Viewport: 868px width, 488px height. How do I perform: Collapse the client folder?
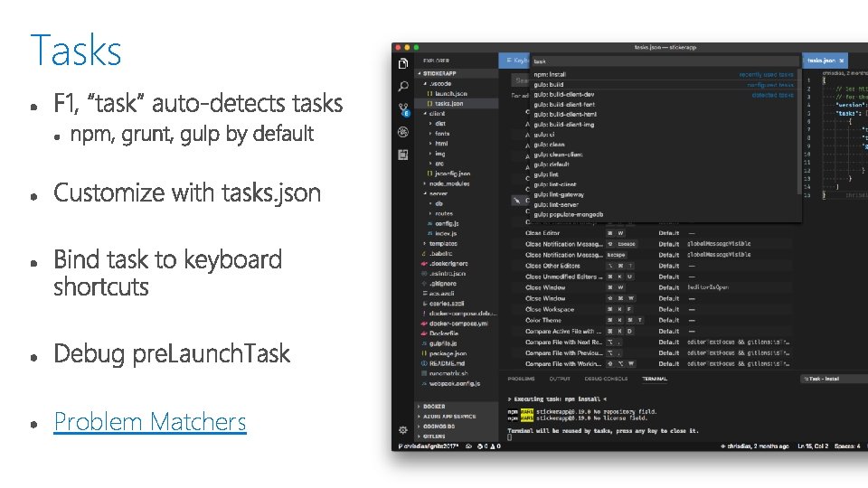pos(435,114)
